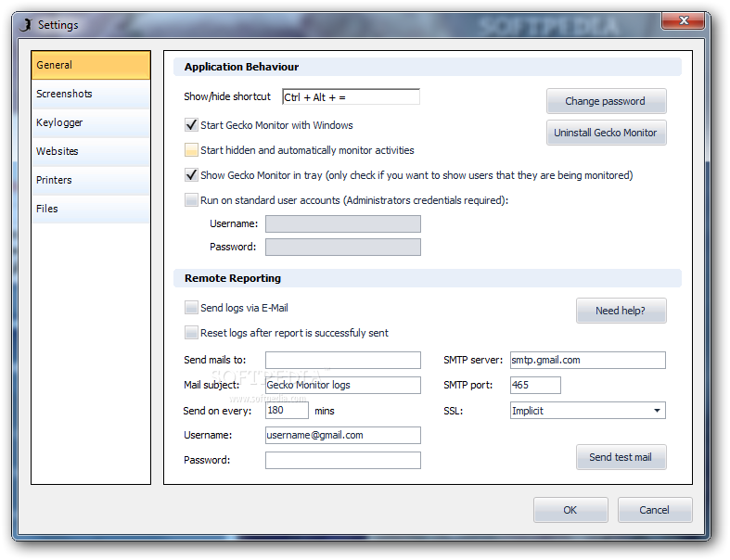730x560 pixels.
Task: Open the General settings tab
Action: pyautogui.click(x=91, y=65)
